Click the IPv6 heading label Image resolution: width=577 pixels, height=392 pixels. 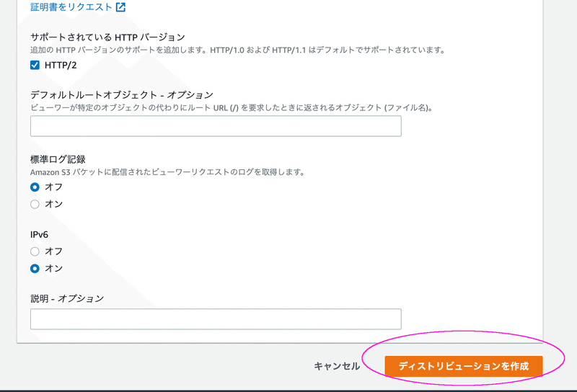click(39, 235)
